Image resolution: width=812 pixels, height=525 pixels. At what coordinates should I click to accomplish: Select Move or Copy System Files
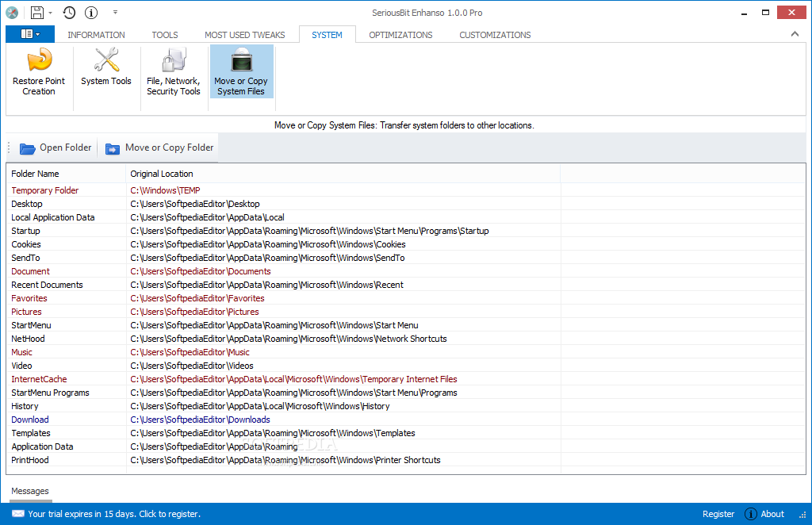[x=241, y=72]
